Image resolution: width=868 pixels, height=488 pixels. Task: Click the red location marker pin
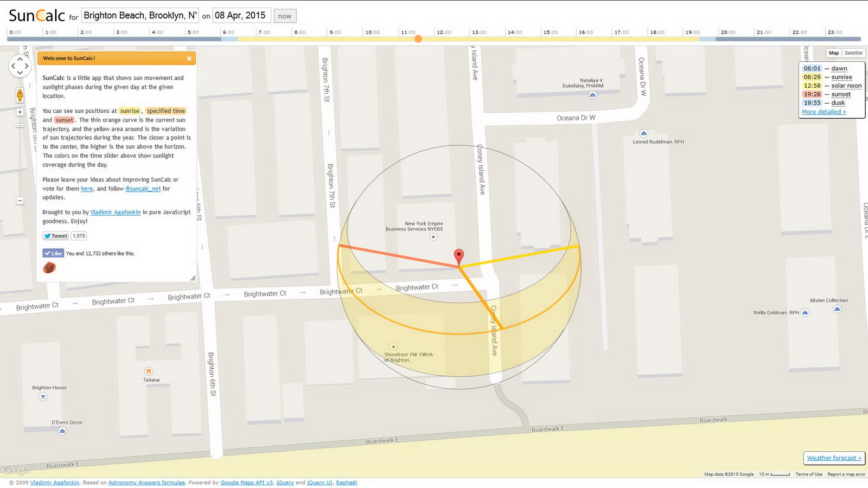click(x=459, y=258)
